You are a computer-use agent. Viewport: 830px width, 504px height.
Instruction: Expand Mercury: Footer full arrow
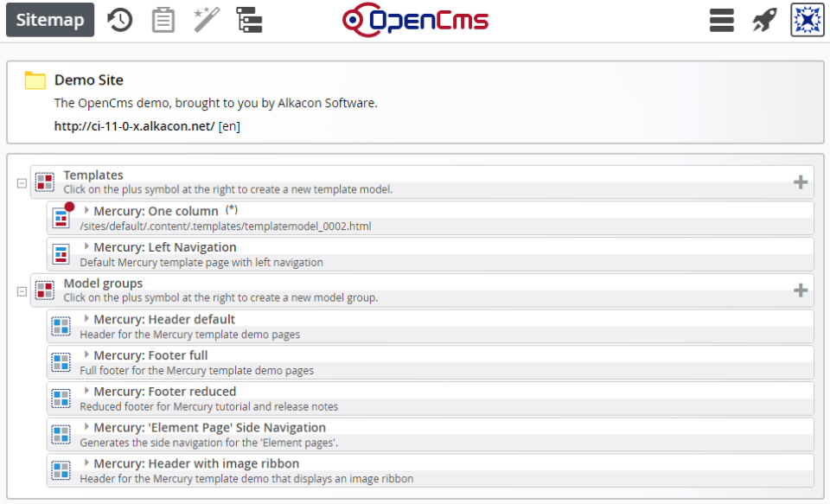click(x=86, y=354)
